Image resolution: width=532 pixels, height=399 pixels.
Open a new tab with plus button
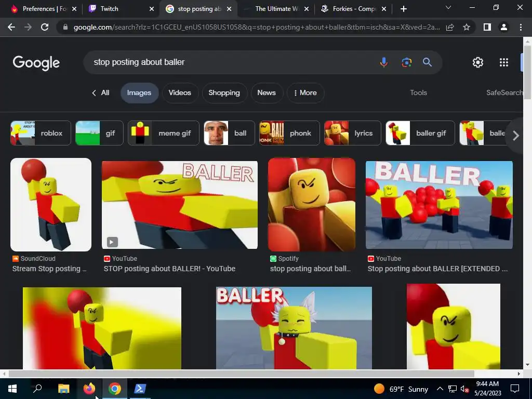[x=403, y=9]
